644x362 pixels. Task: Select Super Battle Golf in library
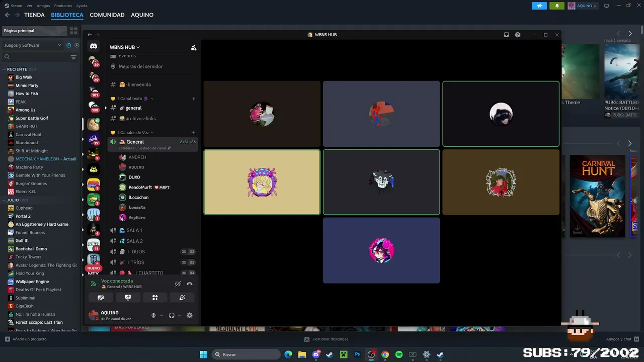32,118
